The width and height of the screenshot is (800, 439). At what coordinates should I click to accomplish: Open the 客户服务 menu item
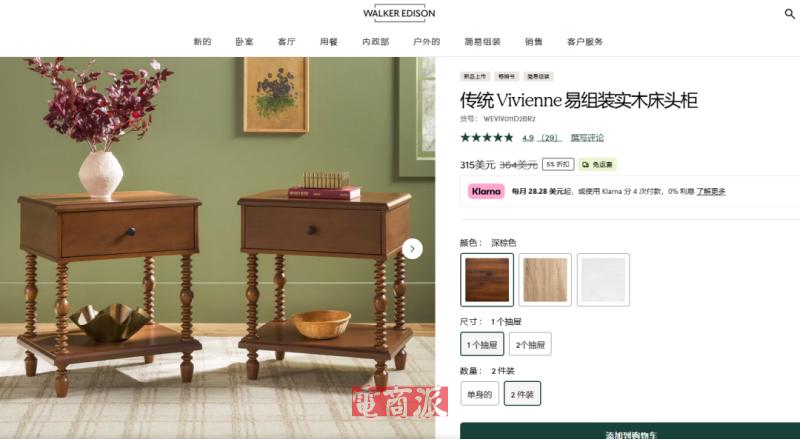coord(585,42)
